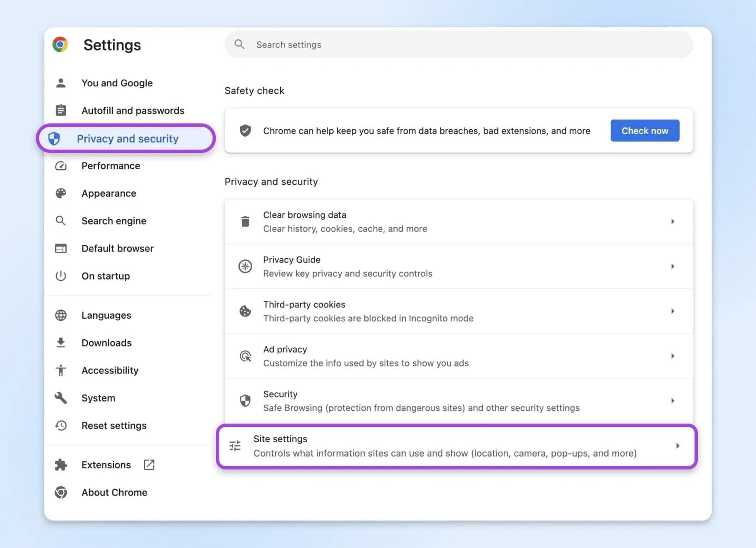Click the clock-arrow icon for Reset settings
This screenshot has width=756, height=548.
61,426
